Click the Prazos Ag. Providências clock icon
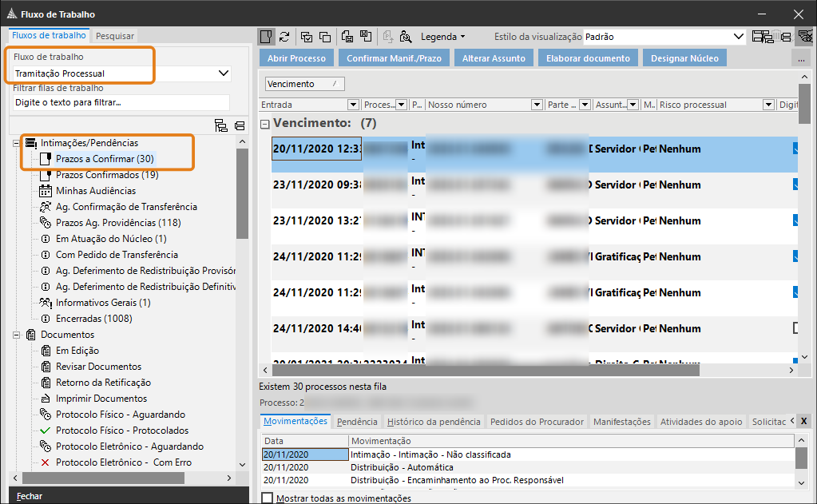This screenshot has width=817, height=504. pyautogui.click(x=46, y=223)
